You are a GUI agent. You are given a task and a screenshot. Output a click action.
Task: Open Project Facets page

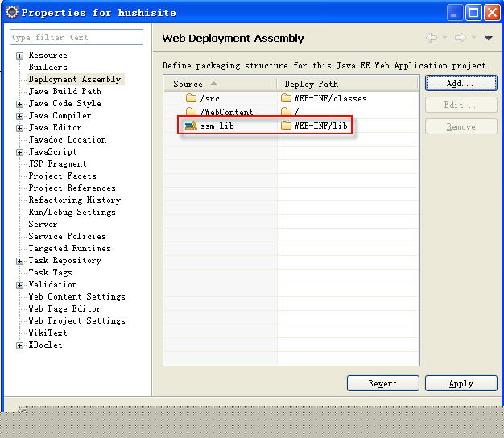62,176
